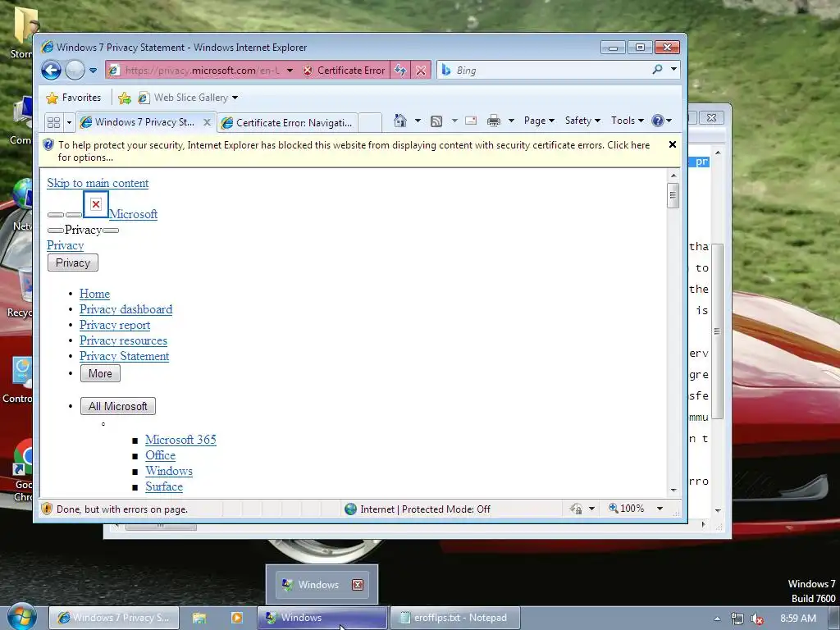Open the Microsoft 365 link
The width and height of the screenshot is (840, 630).
[x=180, y=440]
